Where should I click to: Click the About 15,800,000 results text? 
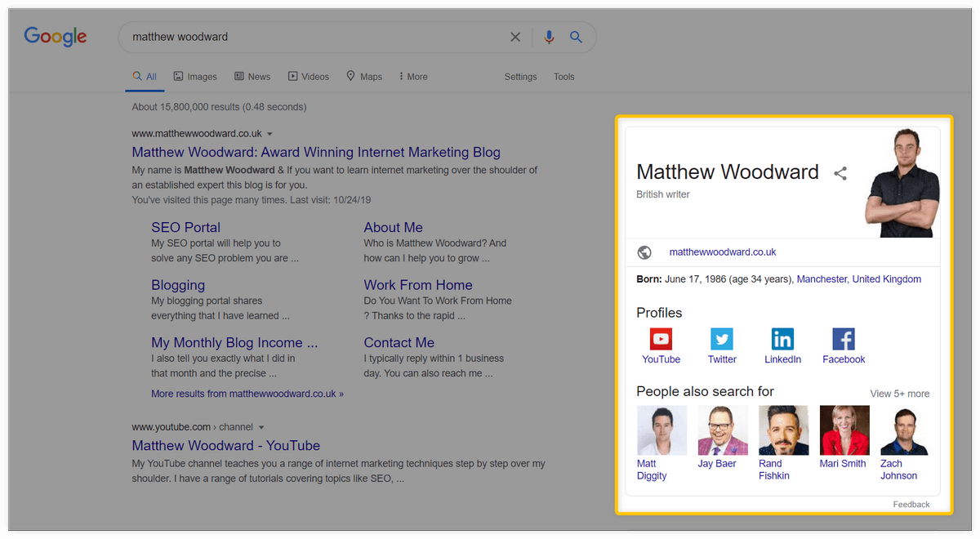tap(219, 107)
